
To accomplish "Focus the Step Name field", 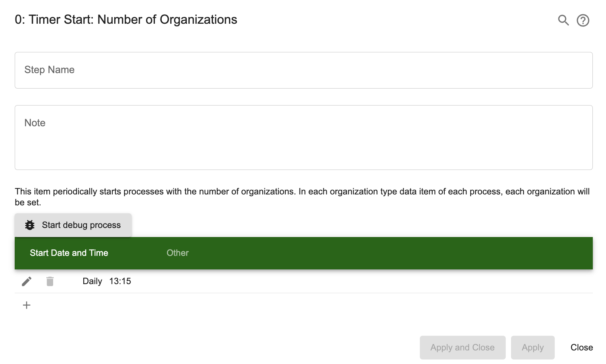I will coord(303,70).
